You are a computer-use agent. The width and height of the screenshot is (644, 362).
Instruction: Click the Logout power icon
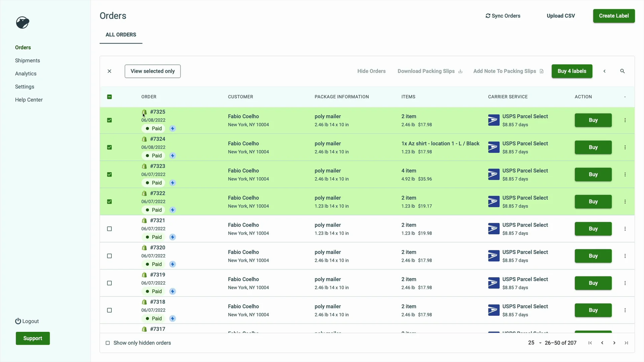[18, 321]
